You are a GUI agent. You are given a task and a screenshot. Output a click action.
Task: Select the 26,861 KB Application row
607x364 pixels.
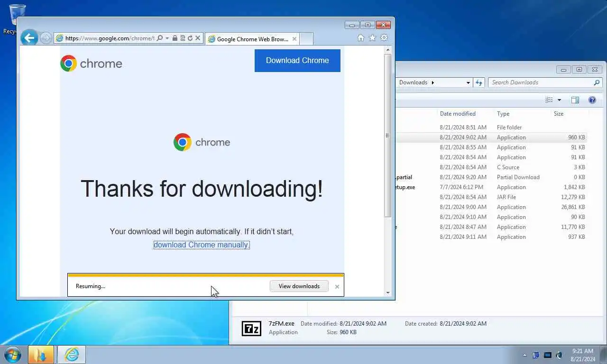click(x=491, y=207)
